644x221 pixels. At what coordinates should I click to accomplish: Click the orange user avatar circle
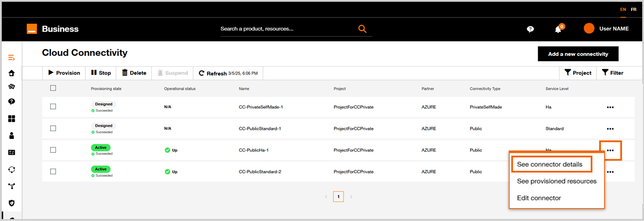[x=589, y=28]
